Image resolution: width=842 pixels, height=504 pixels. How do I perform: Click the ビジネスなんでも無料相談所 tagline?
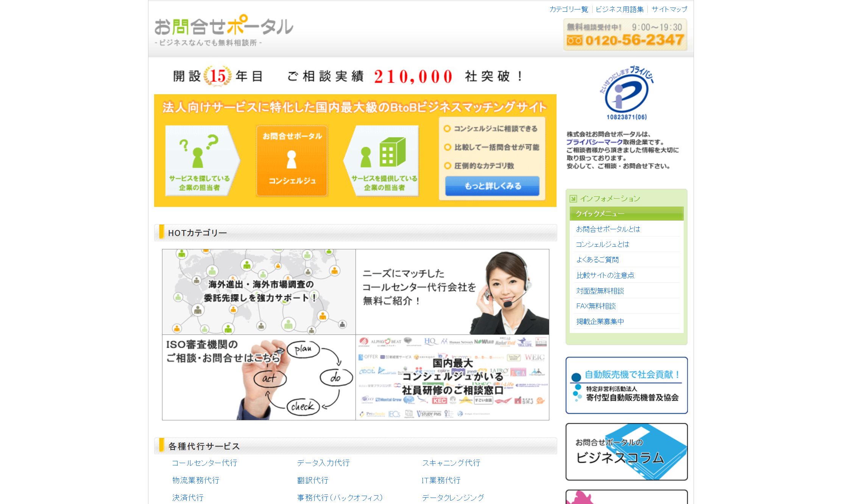point(208,43)
